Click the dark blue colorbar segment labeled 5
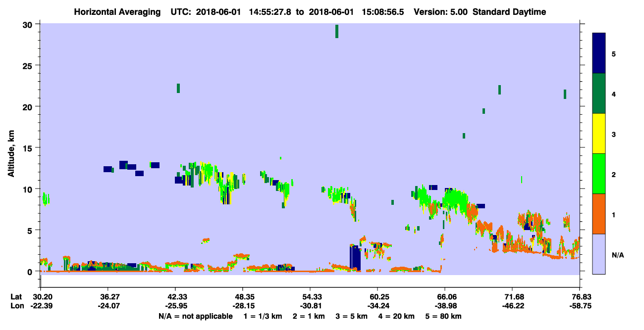 599,53
